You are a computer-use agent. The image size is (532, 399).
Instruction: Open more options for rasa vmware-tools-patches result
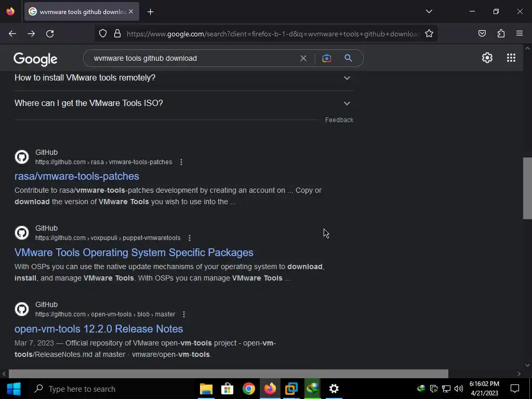point(181,162)
